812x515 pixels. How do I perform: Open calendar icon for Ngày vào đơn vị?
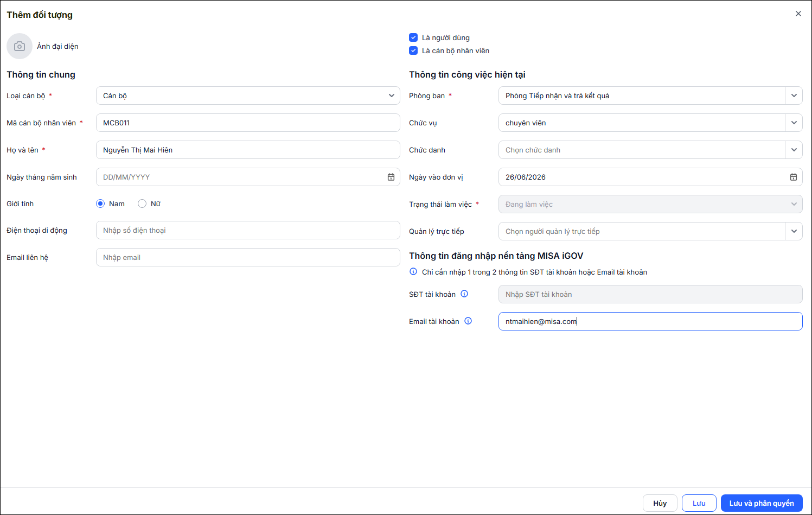[x=794, y=177]
